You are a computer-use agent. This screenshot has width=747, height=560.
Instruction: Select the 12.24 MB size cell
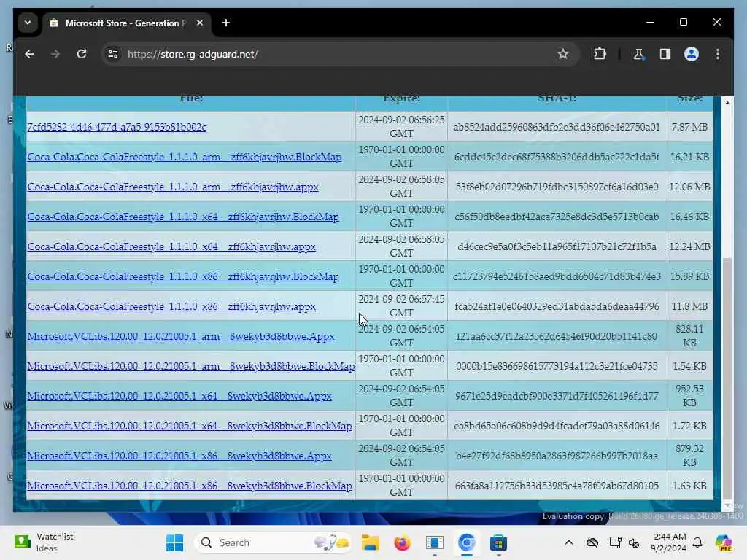[x=689, y=247]
